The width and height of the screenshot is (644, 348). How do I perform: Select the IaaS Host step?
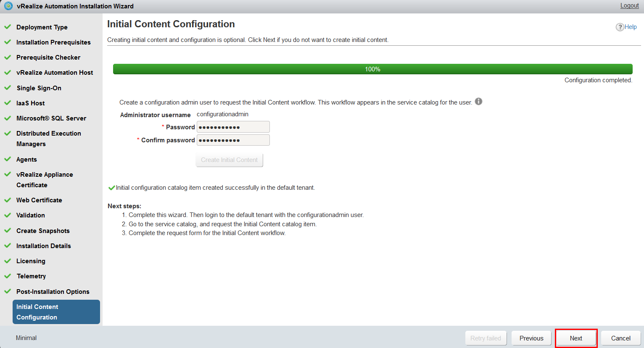click(x=31, y=103)
